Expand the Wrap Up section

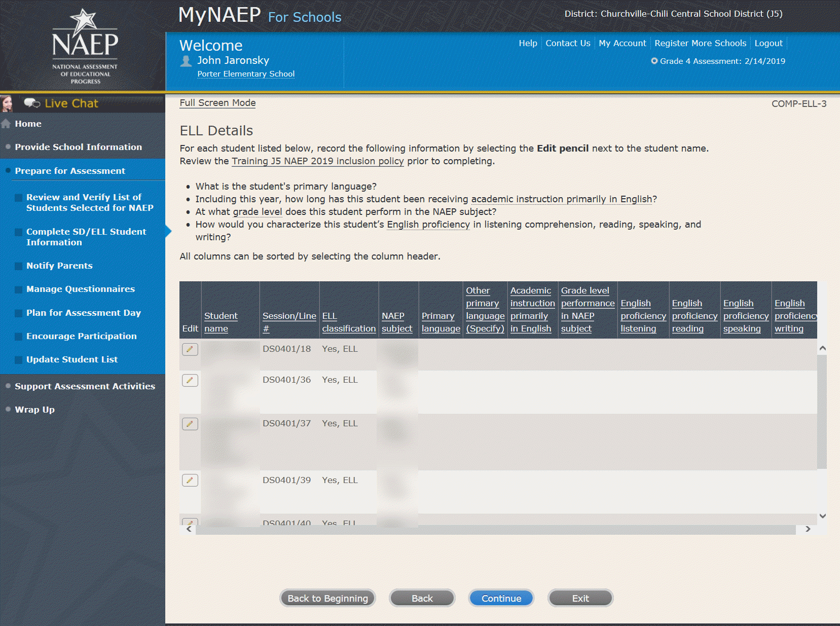35,410
